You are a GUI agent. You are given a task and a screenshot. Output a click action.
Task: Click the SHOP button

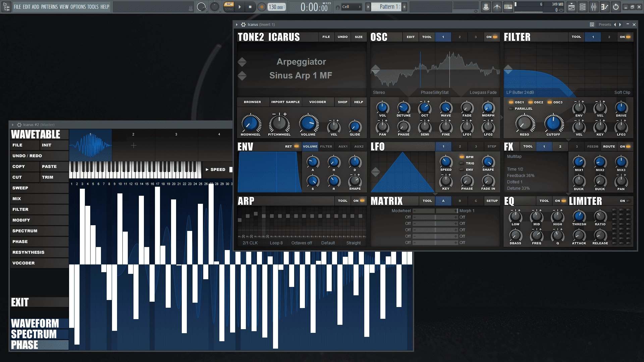[x=342, y=102]
